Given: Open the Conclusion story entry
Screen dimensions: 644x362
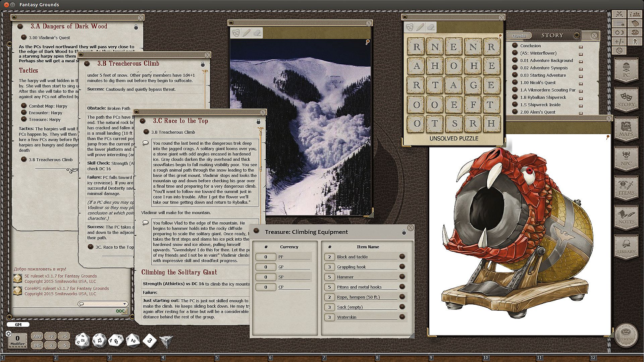Looking at the screenshot, I should [530, 46].
